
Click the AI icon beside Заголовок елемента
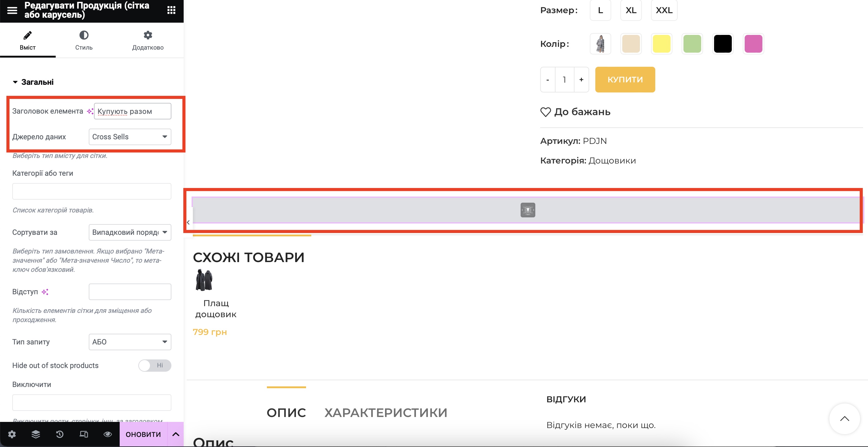pos(90,111)
